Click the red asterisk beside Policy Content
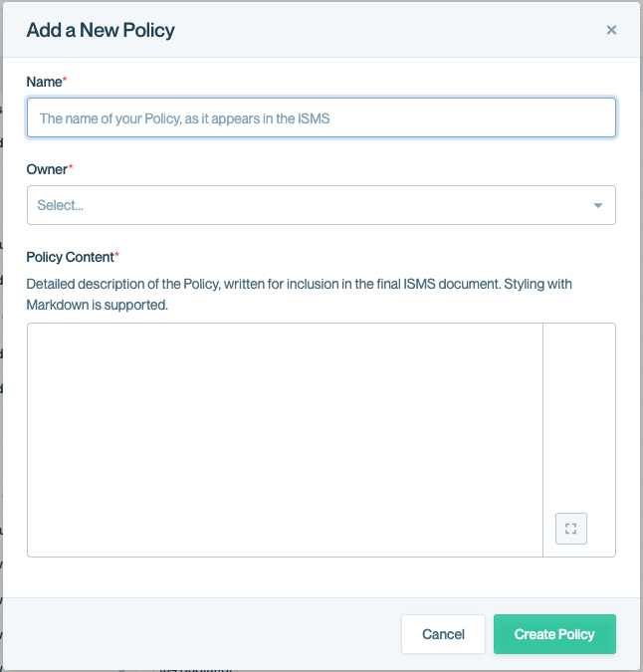Viewport: 643px width, 672px height. [x=117, y=256]
